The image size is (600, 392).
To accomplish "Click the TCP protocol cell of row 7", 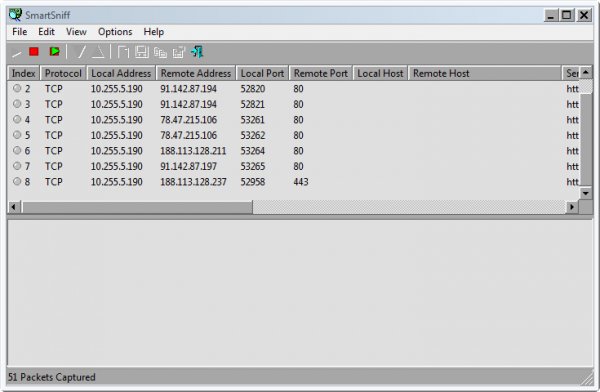I will pyautogui.click(x=54, y=166).
